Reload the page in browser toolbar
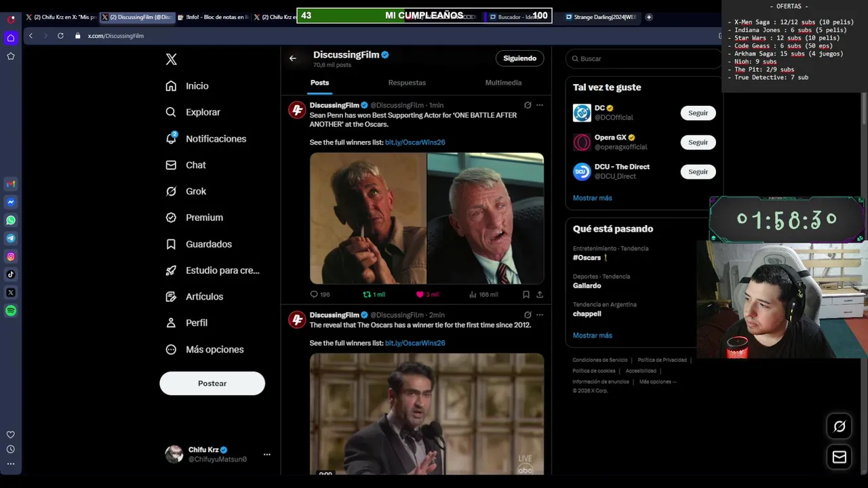 pyautogui.click(x=60, y=36)
